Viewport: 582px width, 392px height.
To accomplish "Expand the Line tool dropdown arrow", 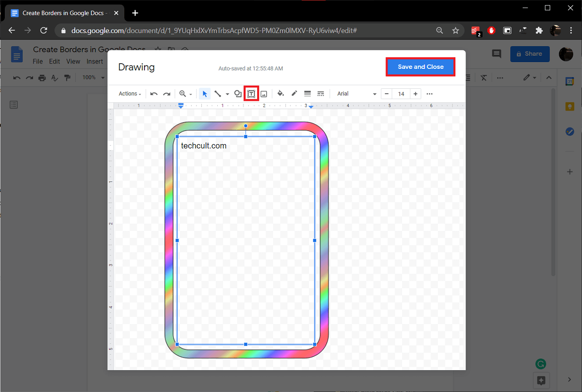I will coord(227,94).
